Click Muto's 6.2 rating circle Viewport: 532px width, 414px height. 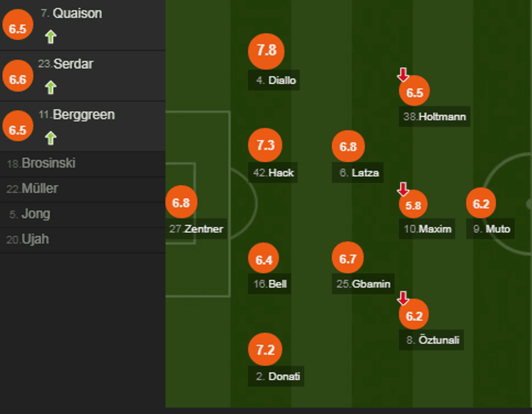(x=481, y=204)
